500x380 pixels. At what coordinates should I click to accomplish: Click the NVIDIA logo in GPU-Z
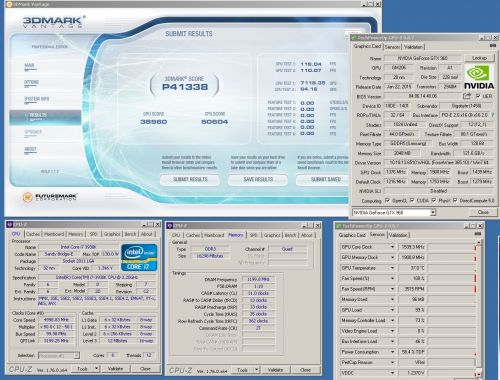[x=479, y=77]
